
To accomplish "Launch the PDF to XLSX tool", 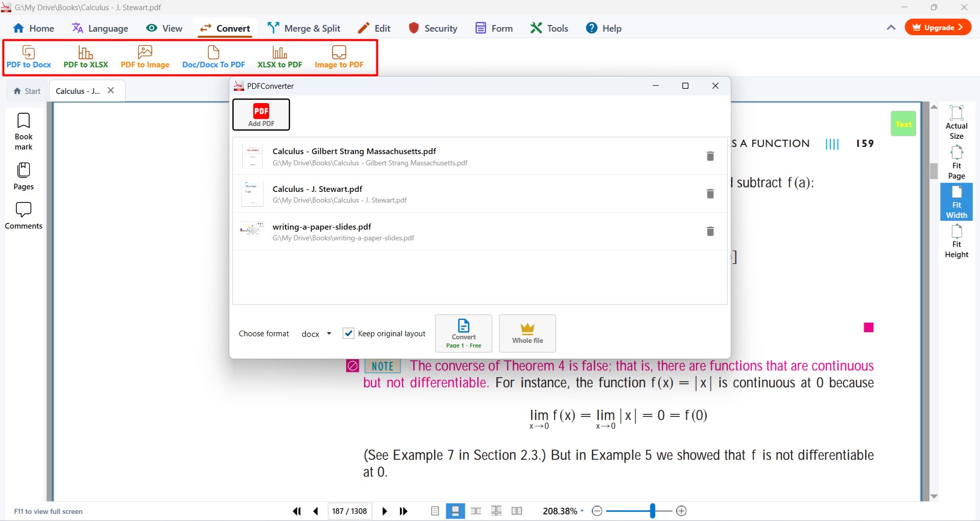I will [x=86, y=57].
